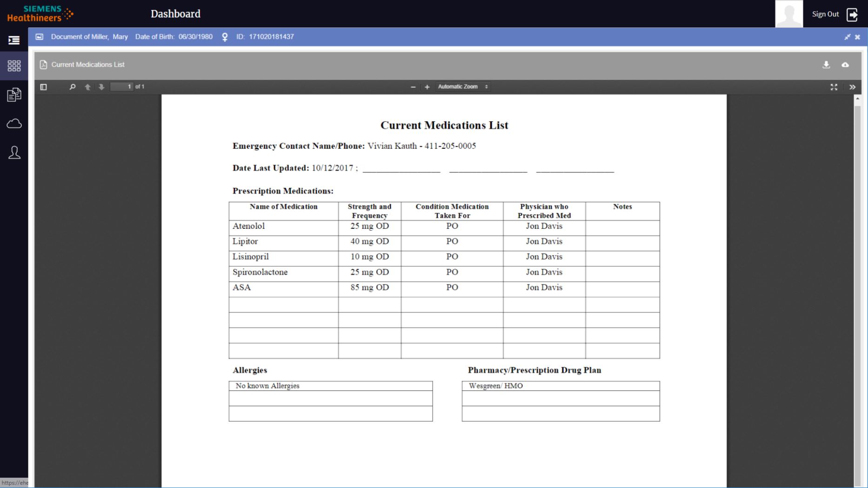Screen dimensions: 868x488
Task: Click the page number input field
Action: [x=122, y=87]
